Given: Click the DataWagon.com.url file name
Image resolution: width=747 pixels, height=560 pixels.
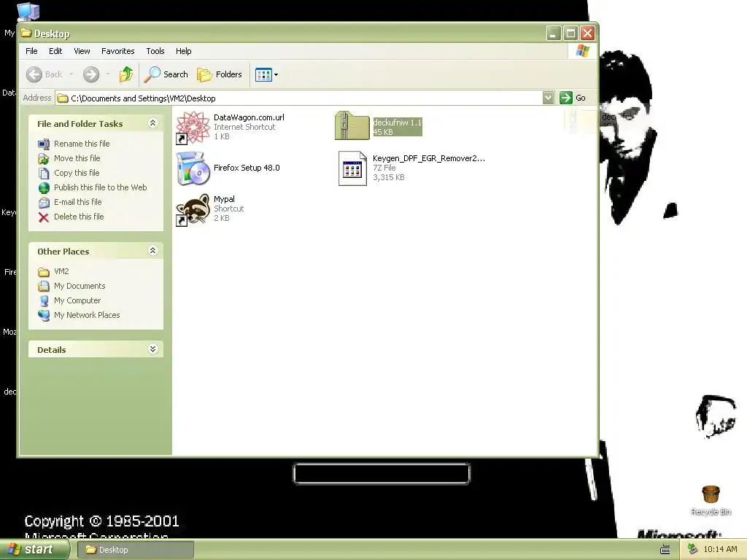Looking at the screenshot, I should click(249, 117).
